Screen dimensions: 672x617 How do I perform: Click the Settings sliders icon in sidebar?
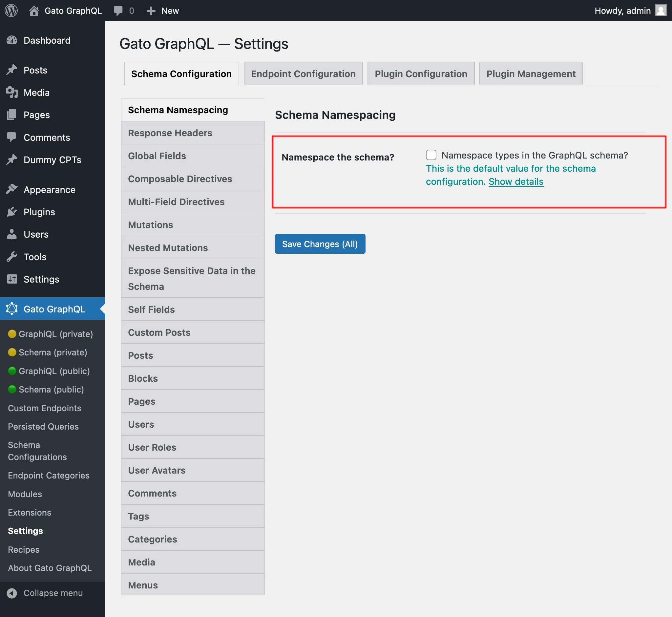pos(12,279)
